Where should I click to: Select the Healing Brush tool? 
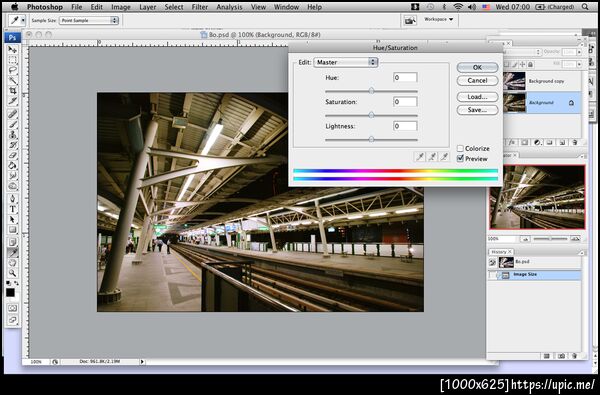pos(13,114)
